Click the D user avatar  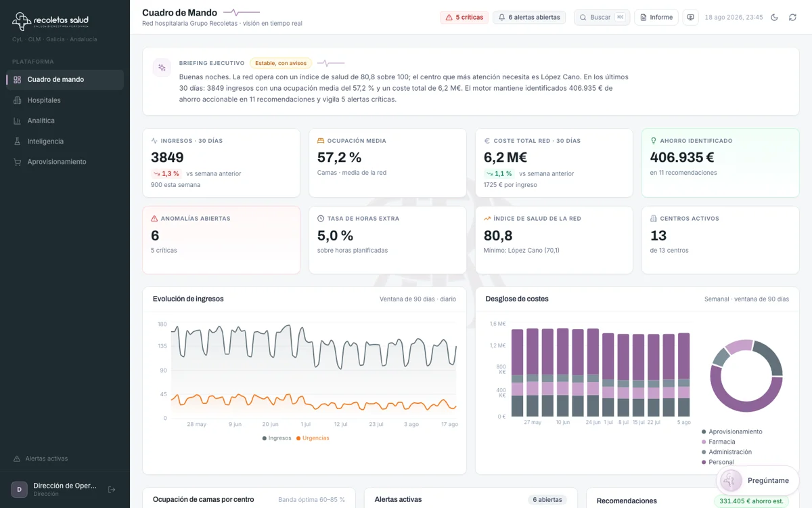[19, 490]
